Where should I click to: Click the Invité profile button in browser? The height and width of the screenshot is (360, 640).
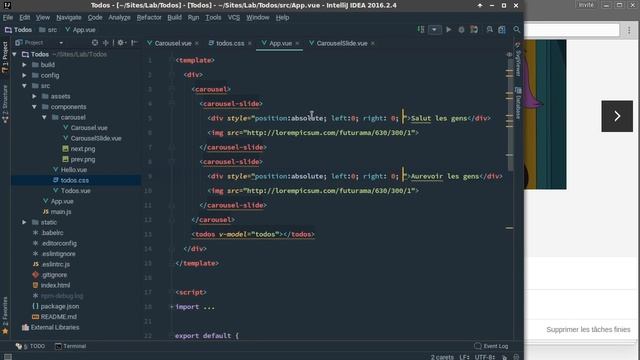click(586, 5)
